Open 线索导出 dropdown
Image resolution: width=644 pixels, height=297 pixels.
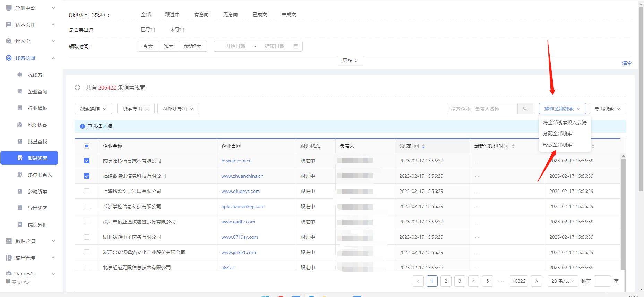tap(136, 109)
